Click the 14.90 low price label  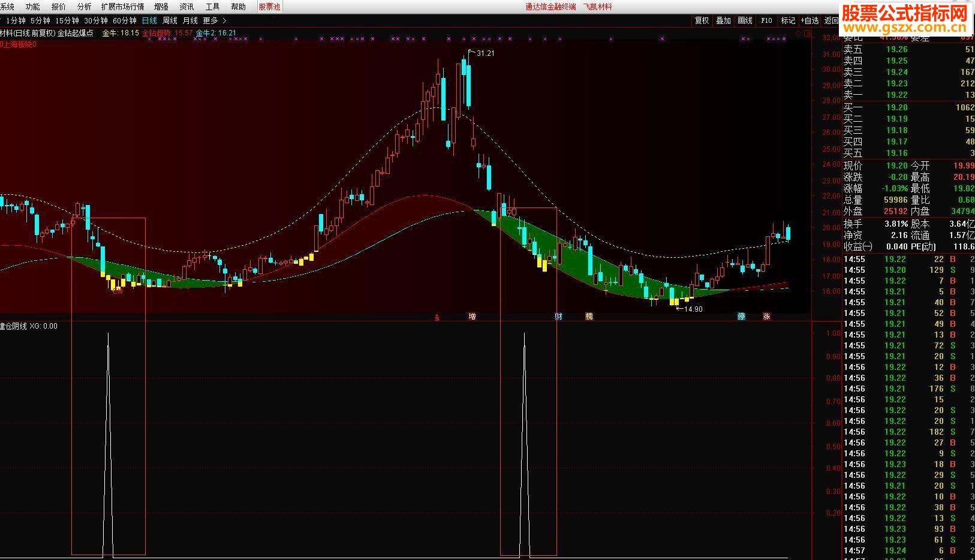[x=693, y=309]
